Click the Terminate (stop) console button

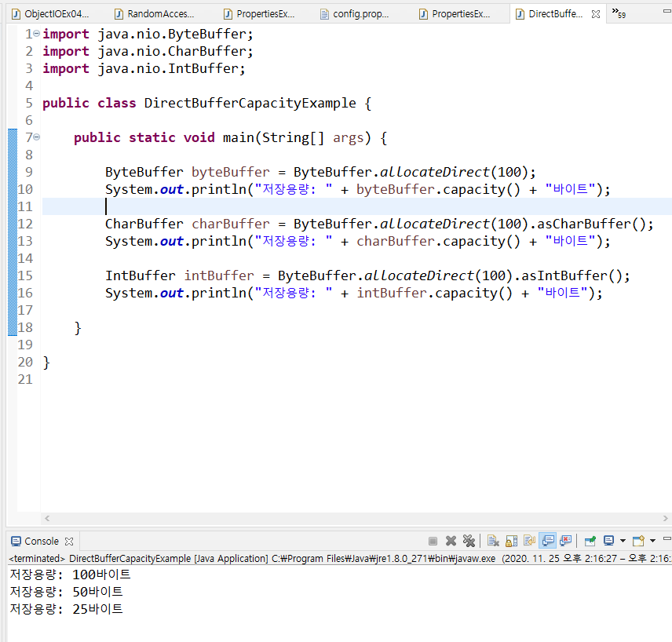pos(433,542)
